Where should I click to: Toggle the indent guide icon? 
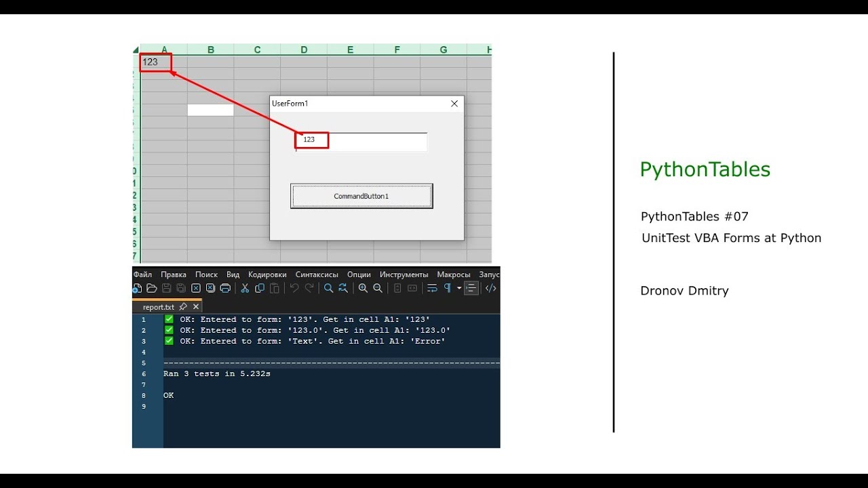[471, 288]
